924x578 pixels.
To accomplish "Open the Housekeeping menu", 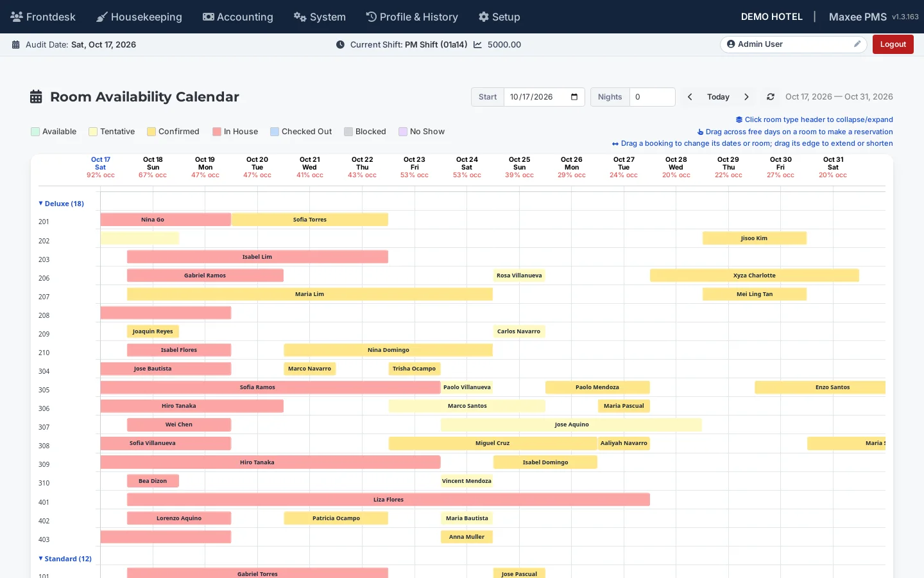I will pyautogui.click(x=139, y=17).
